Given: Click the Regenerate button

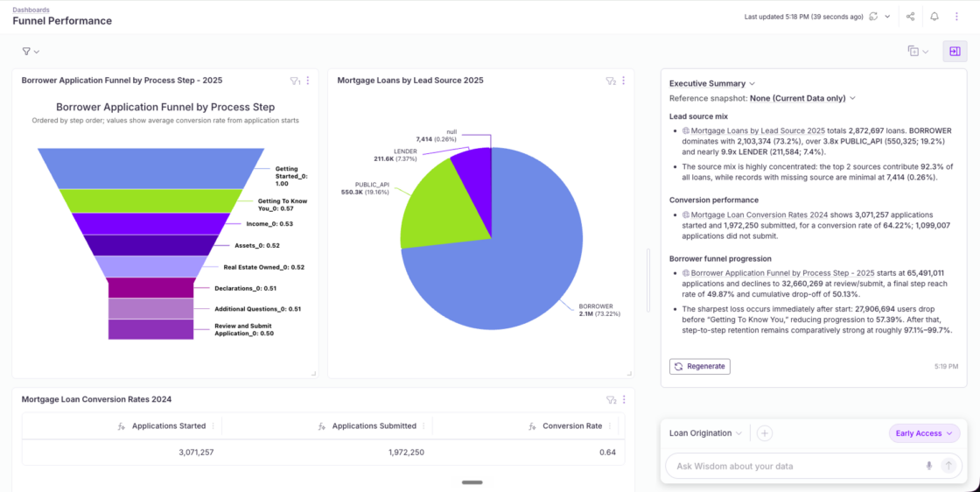Looking at the screenshot, I should tap(699, 366).
